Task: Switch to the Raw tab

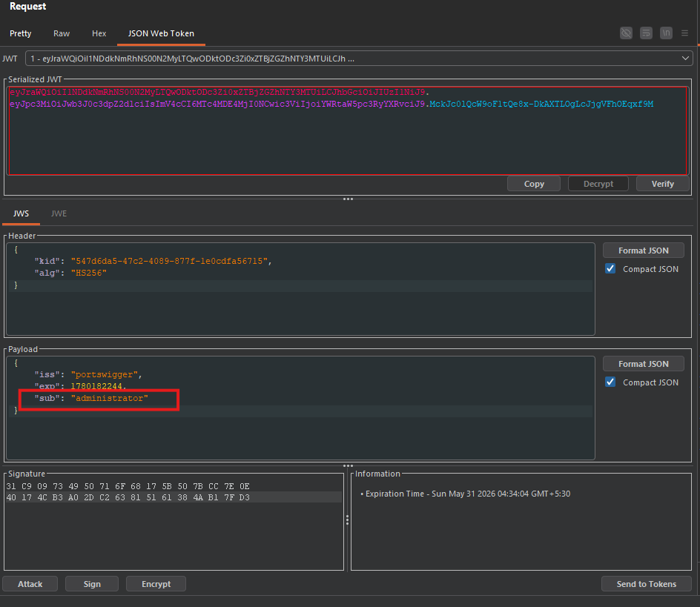Action: pyautogui.click(x=62, y=33)
